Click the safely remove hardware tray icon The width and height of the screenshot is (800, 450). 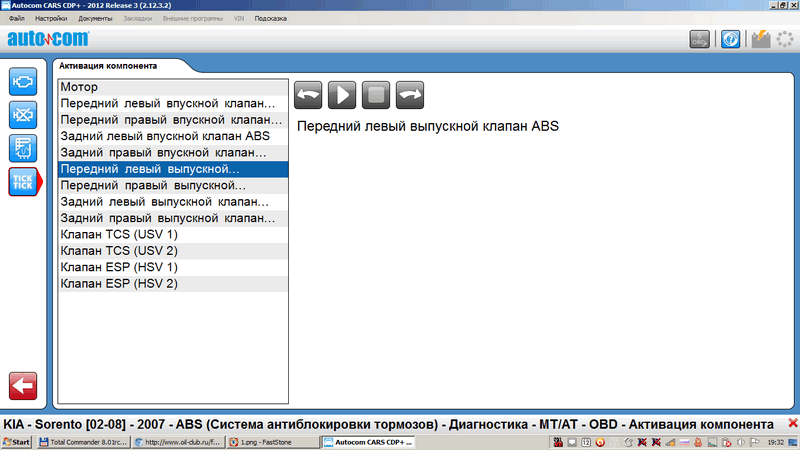726,442
